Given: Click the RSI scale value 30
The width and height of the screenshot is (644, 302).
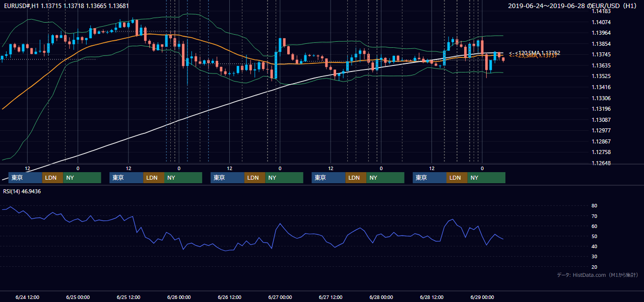Looking at the screenshot, I should point(595,257).
